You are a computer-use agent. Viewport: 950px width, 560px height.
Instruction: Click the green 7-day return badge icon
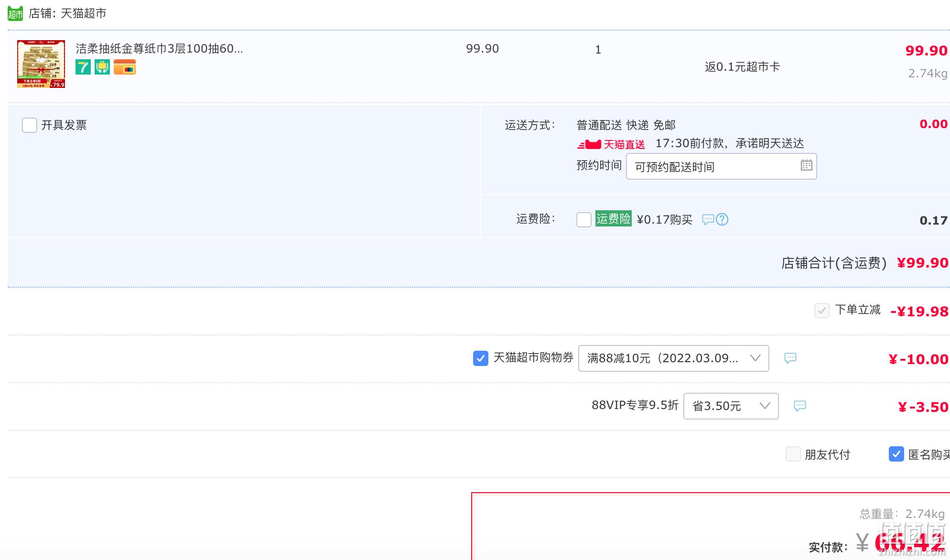[83, 67]
